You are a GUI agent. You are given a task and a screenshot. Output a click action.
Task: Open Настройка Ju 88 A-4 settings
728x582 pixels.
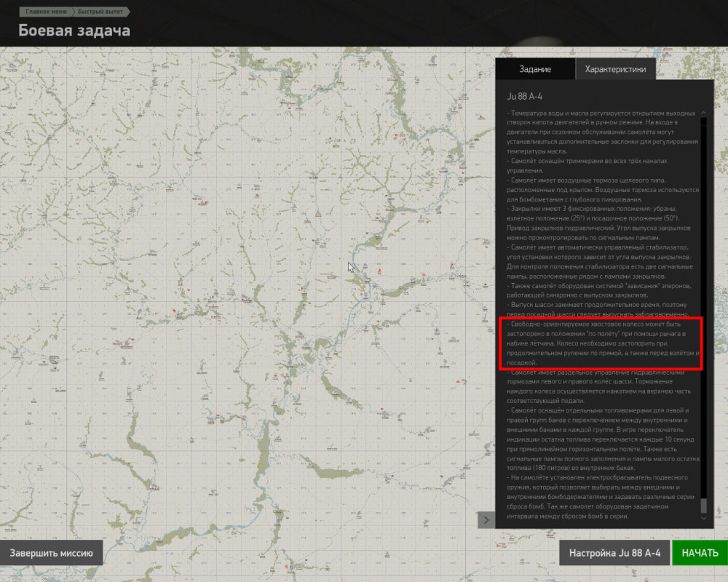pyautogui.click(x=614, y=553)
